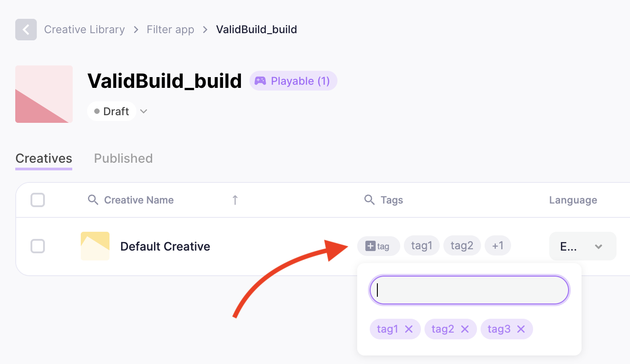This screenshot has height=364, width=630.
Task: Click the Playable (1) badge
Action: pos(293,81)
